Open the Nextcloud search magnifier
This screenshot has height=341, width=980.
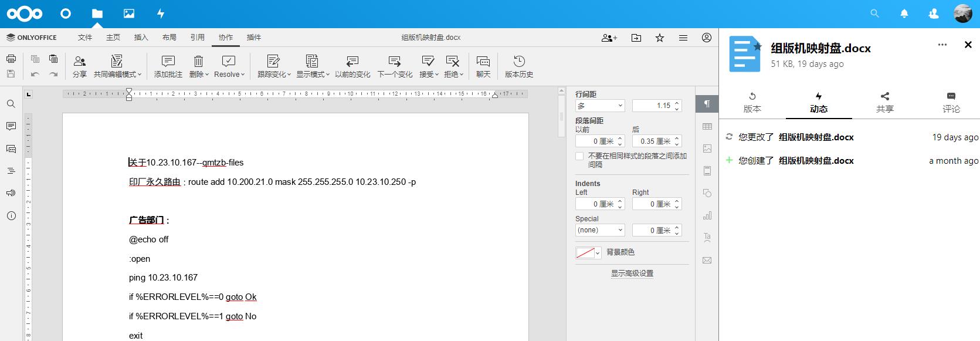(x=875, y=13)
